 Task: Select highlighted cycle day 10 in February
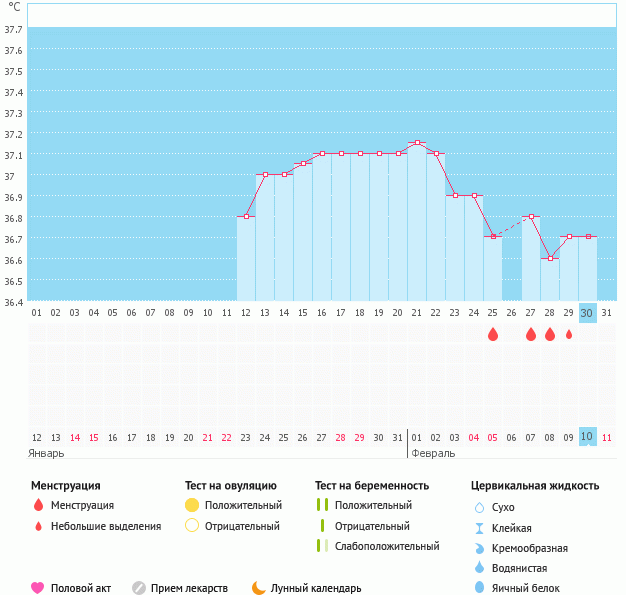click(x=587, y=437)
